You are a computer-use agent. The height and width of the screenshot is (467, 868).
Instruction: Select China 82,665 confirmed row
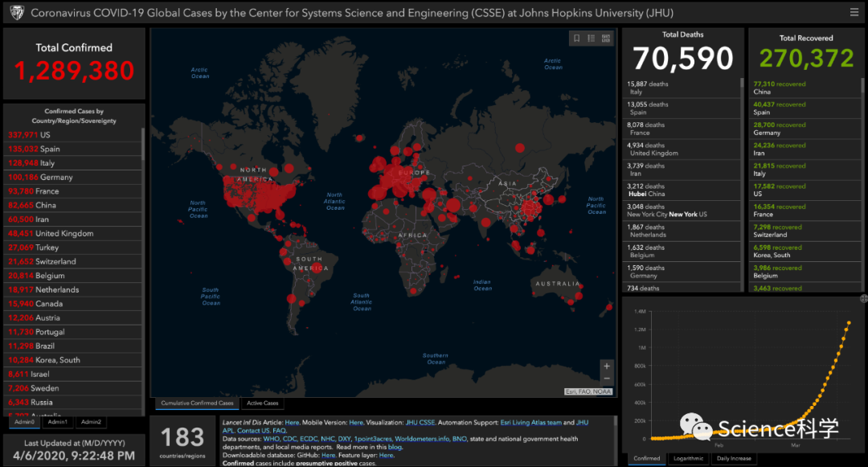(x=73, y=205)
